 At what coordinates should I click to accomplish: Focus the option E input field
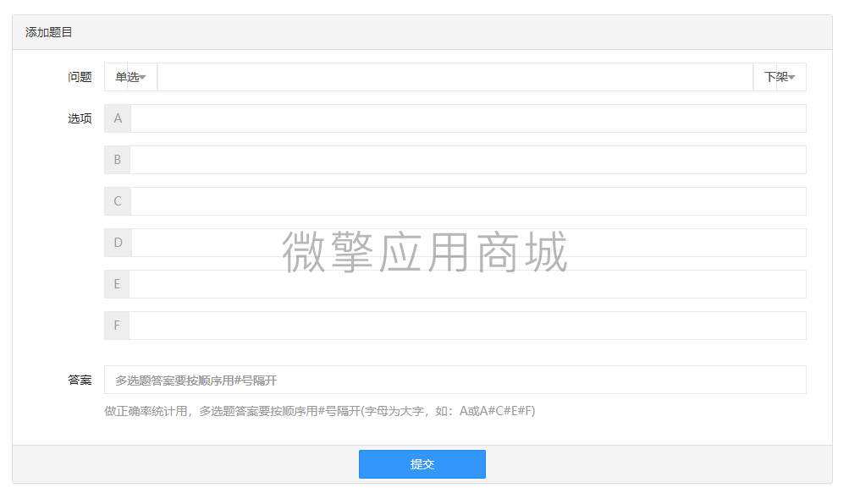click(468, 284)
